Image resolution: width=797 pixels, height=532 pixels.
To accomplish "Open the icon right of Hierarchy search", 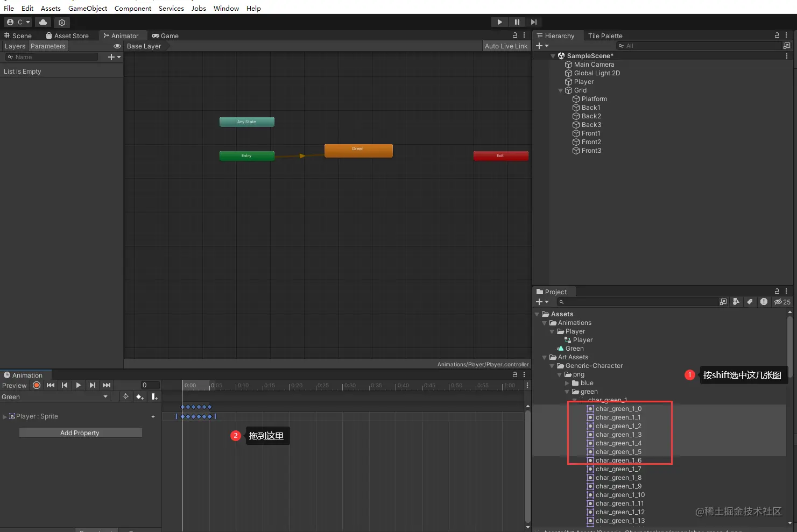I will click(x=787, y=46).
